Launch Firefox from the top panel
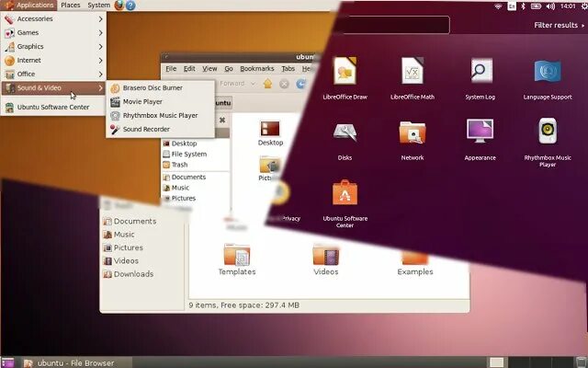Viewport: 588px width, 368px height. (119, 6)
